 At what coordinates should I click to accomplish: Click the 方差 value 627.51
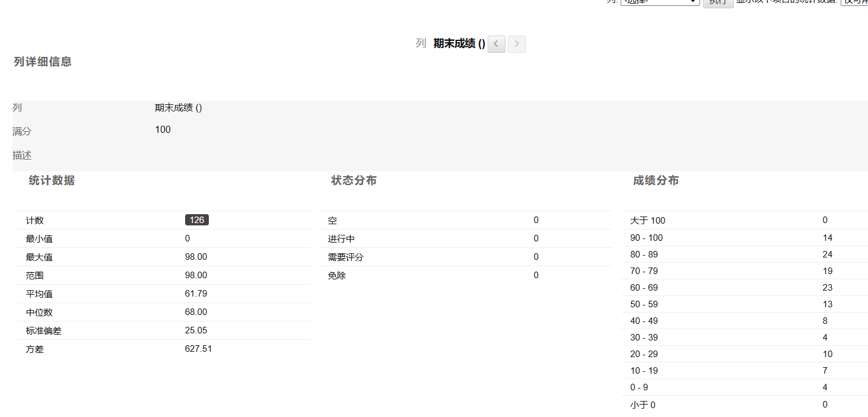[198, 349]
